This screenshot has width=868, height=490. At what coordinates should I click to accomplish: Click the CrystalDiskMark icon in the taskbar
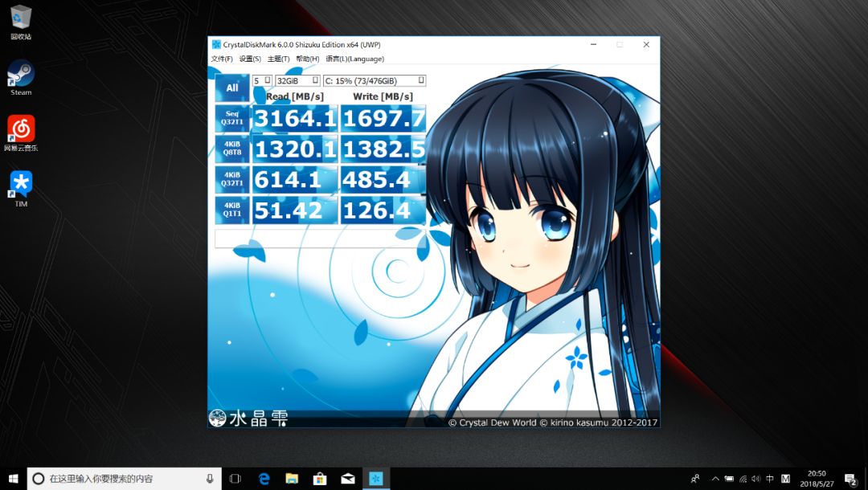(376, 478)
